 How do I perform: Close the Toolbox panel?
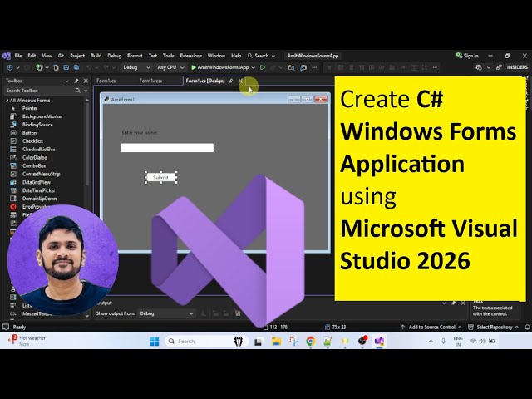click(86, 81)
